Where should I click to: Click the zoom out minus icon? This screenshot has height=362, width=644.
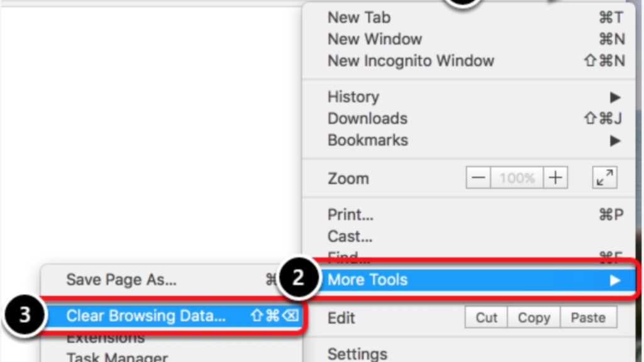[477, 178]
